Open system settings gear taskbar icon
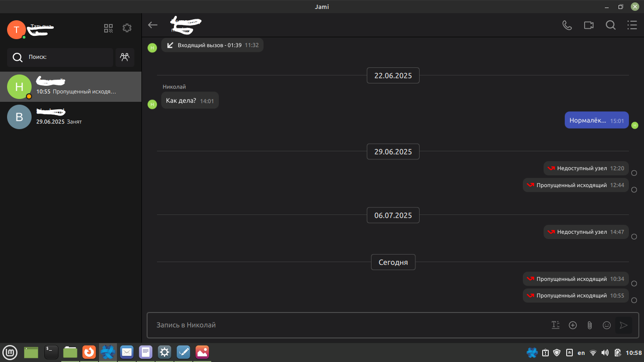The width and height of the screenshot is (644, 362). point(165,352)
